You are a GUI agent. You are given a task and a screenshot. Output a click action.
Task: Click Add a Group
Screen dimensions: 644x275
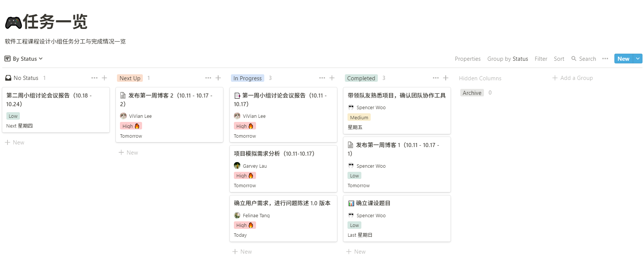point(572,78)
